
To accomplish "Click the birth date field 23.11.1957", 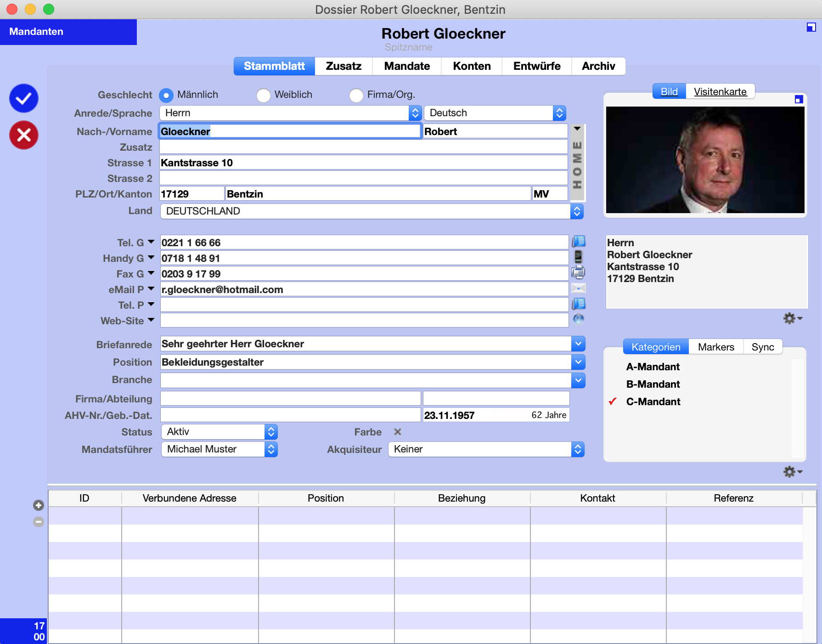I will [496, 415].
